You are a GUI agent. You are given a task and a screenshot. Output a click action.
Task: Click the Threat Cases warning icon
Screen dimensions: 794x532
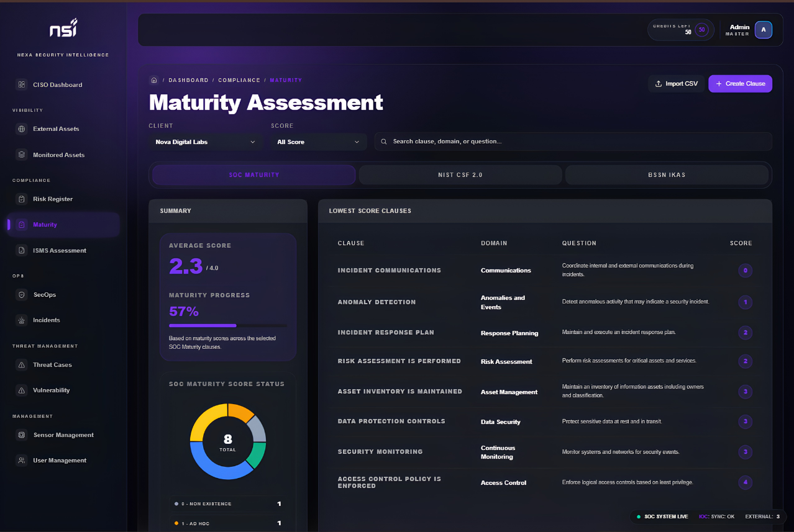(x=22, y=365)
